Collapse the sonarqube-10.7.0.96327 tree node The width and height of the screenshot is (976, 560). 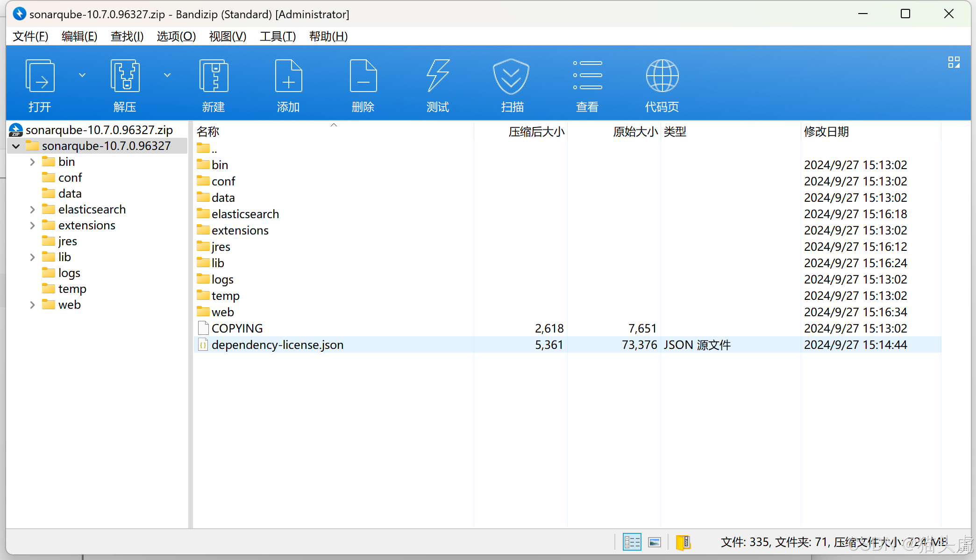pyautogui.click(x=15, y=146)
